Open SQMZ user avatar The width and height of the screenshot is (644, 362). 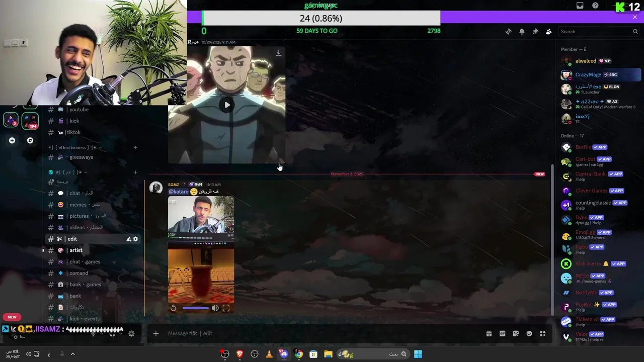(156, 188)
